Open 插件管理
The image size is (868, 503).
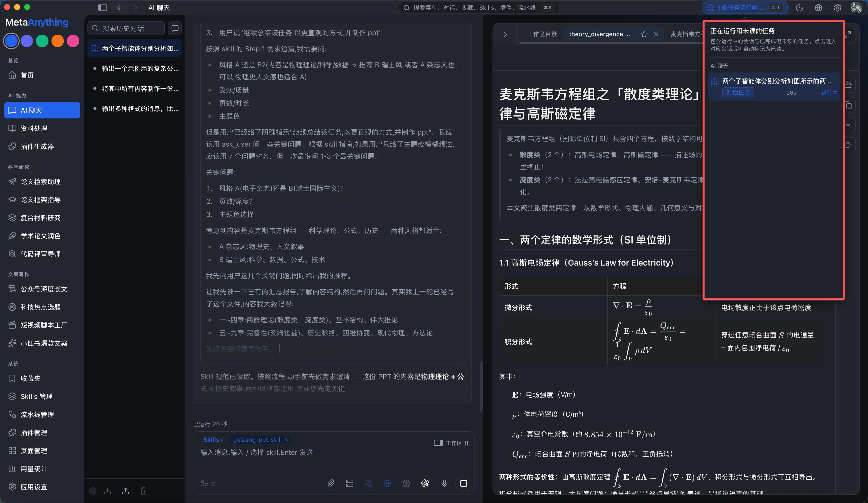coord(42,432)
